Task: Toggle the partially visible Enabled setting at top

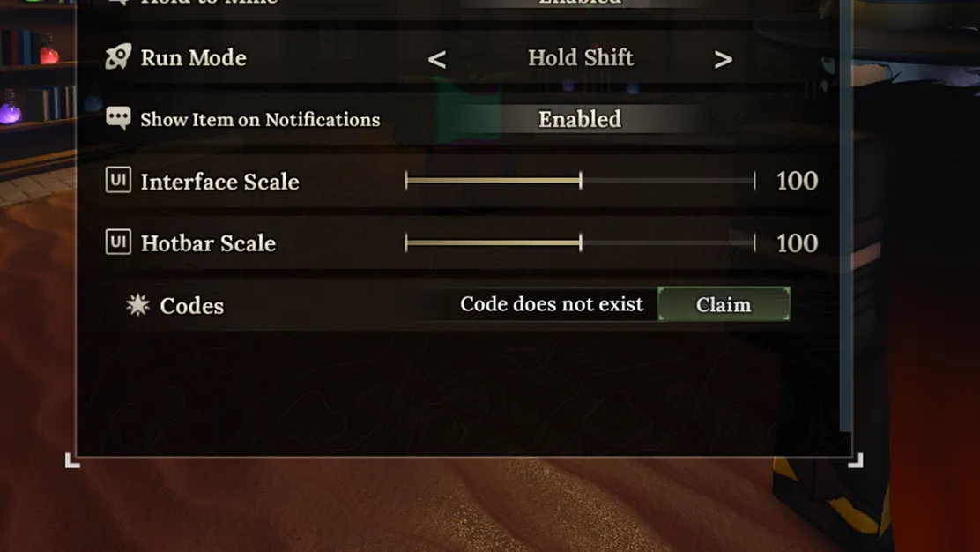Action: click(580, 4)
